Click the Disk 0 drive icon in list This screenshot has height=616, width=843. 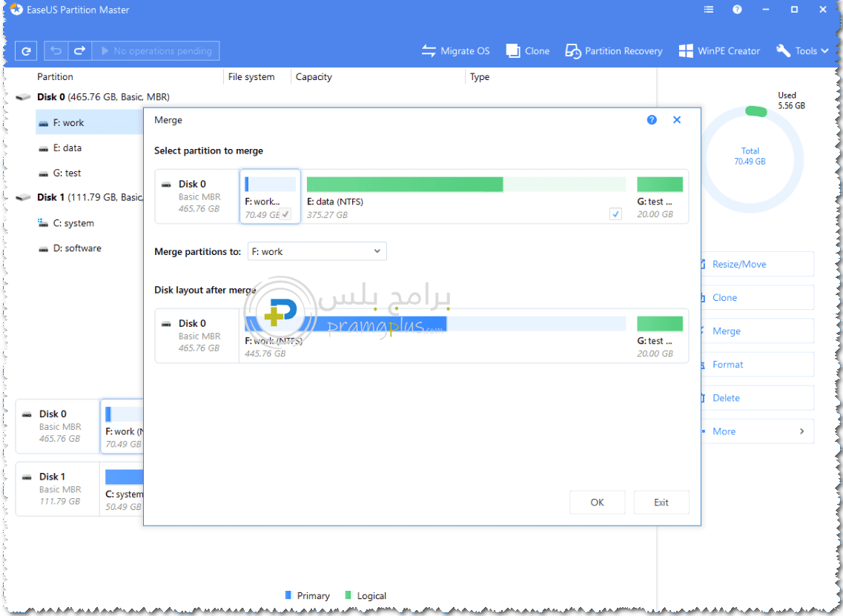click(23, 97)
